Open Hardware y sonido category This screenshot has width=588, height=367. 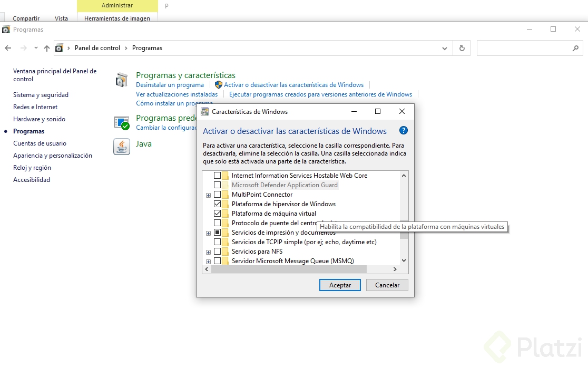[x=40, y=119]
